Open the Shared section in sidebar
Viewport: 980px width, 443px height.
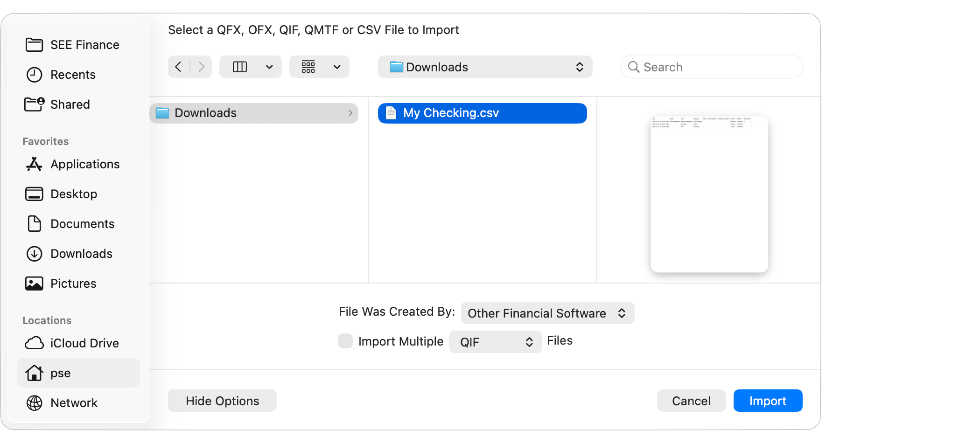(70, 104)
